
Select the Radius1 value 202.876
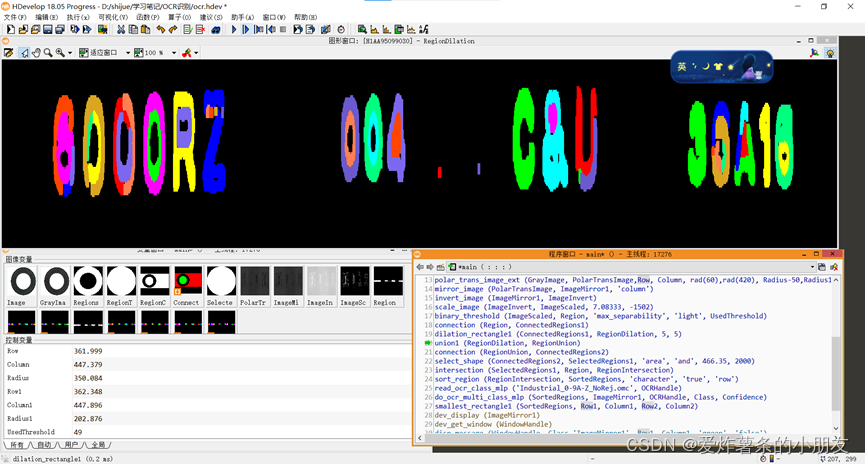click(88, 418)
